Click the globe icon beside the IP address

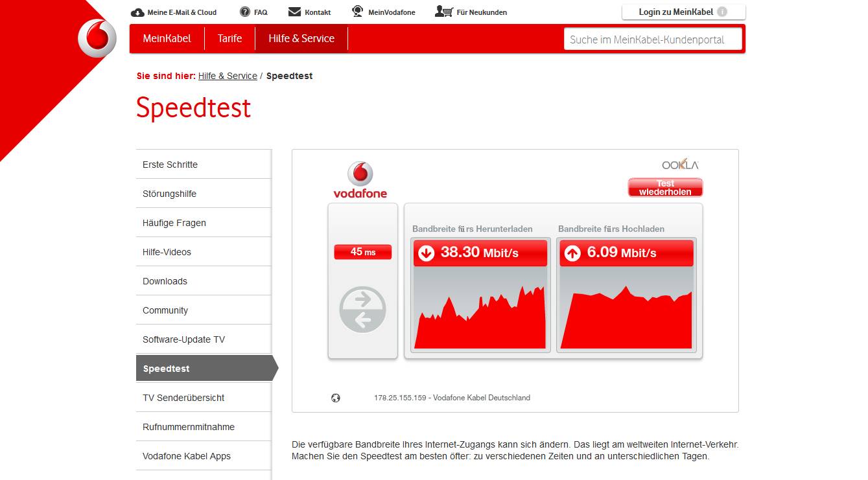[335, 398]
